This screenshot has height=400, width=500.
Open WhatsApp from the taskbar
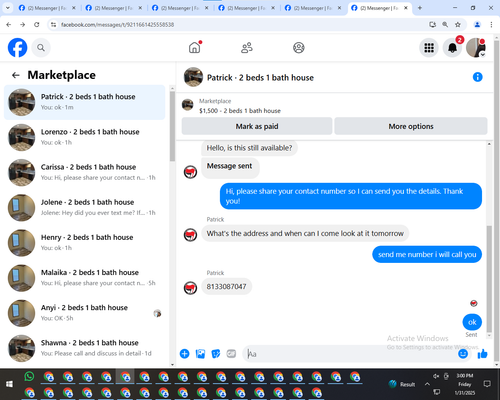tap(29, 376)
